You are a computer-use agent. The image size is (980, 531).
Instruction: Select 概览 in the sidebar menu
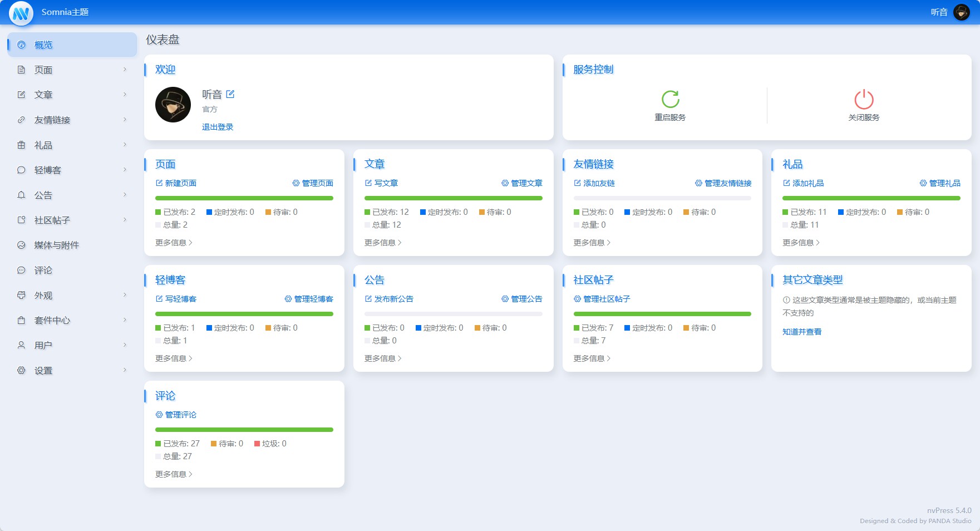click(x=72, y=45)
